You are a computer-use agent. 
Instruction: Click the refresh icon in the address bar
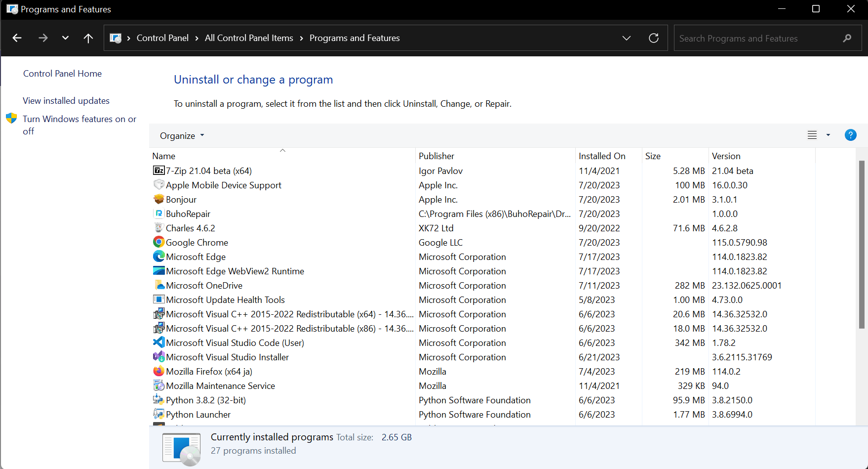coord(654,38)
